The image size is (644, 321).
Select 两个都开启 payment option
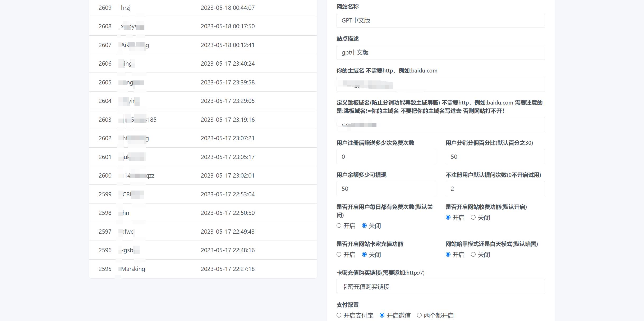pos(419,315)
